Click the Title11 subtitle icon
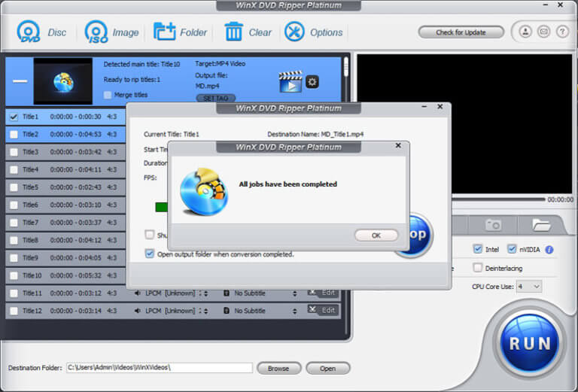 (x=227, y=293)
